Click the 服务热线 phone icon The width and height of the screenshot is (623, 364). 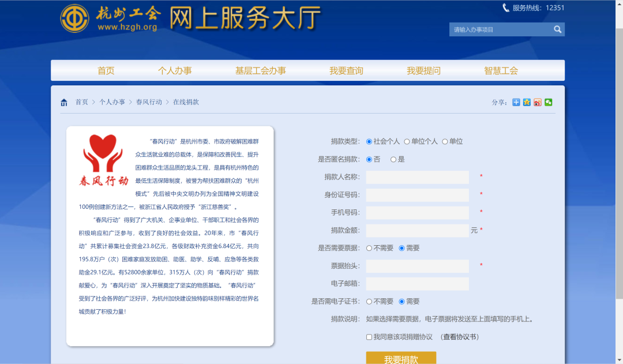click(x=506, y=8)
